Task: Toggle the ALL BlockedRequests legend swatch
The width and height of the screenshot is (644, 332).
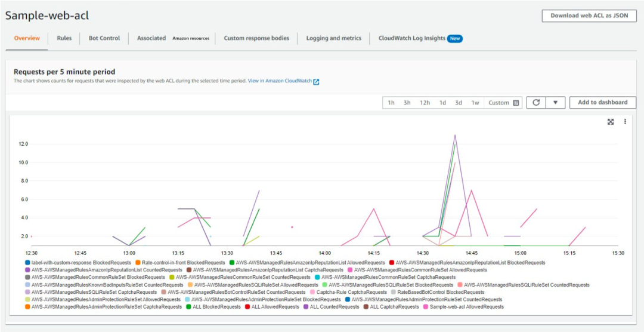Action: [x=189, y=307]
